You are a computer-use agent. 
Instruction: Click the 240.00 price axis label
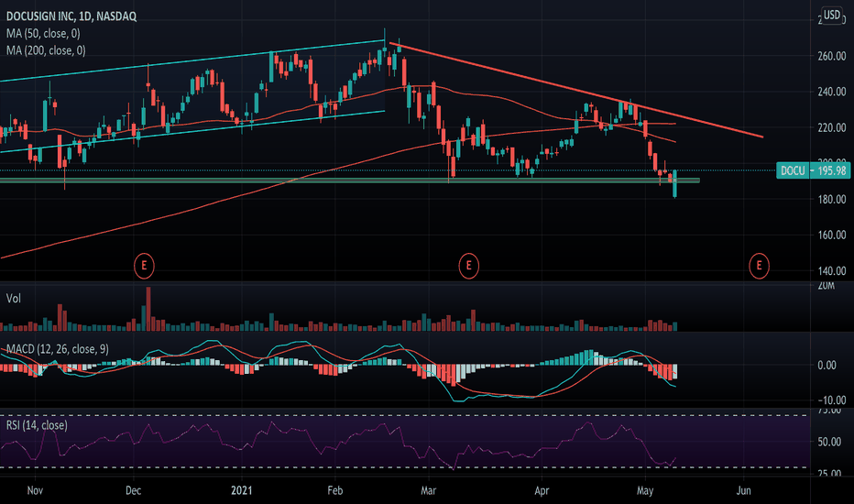[832, 92]
